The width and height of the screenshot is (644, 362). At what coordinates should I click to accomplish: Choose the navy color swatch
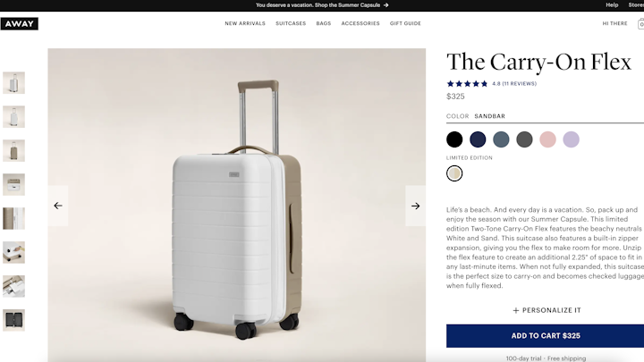478,139
